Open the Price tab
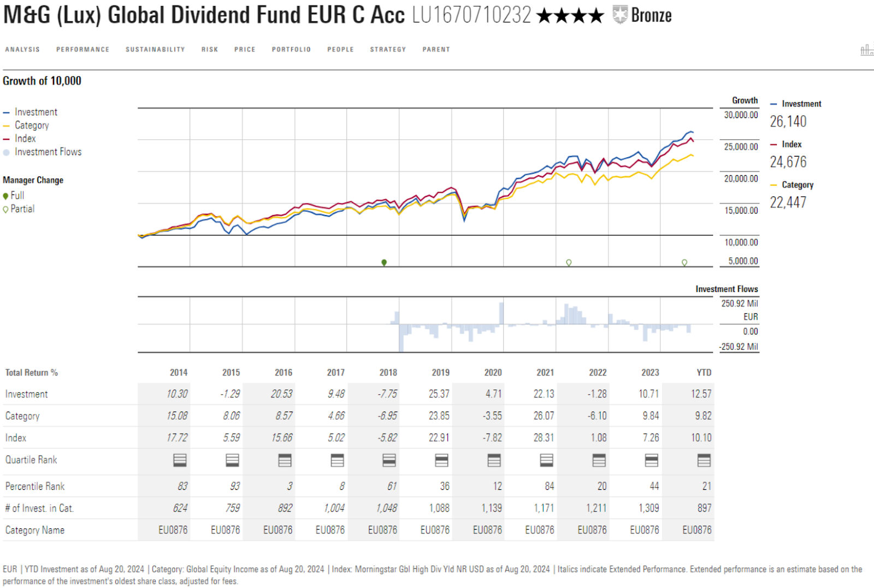The image size is (874, 588). click(x=245, y=50)
